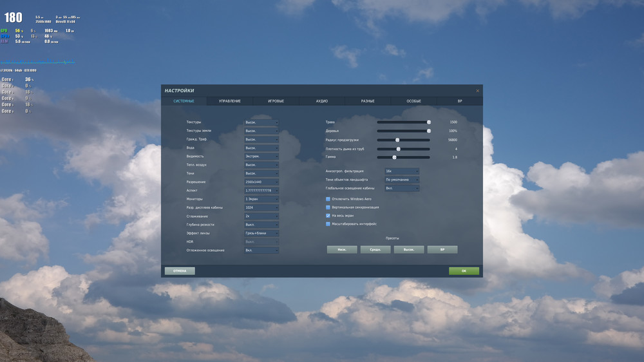
Task: Open the Тени quality dropdown
Action: (261, 173)
